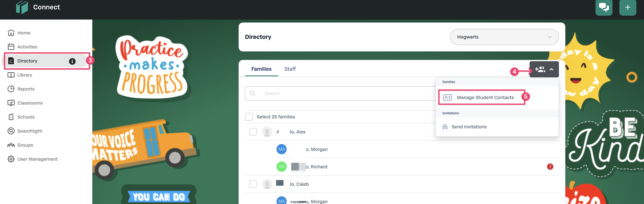The height and width of the screenshot is (204, 644).
Task: Go to Groups in the sidebar
Action: [x=25, y=145]
